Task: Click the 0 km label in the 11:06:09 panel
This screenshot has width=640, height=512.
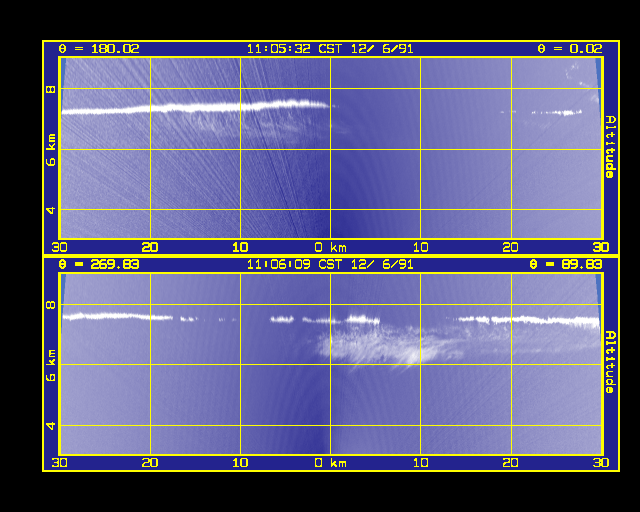Action: click(330, 463)
